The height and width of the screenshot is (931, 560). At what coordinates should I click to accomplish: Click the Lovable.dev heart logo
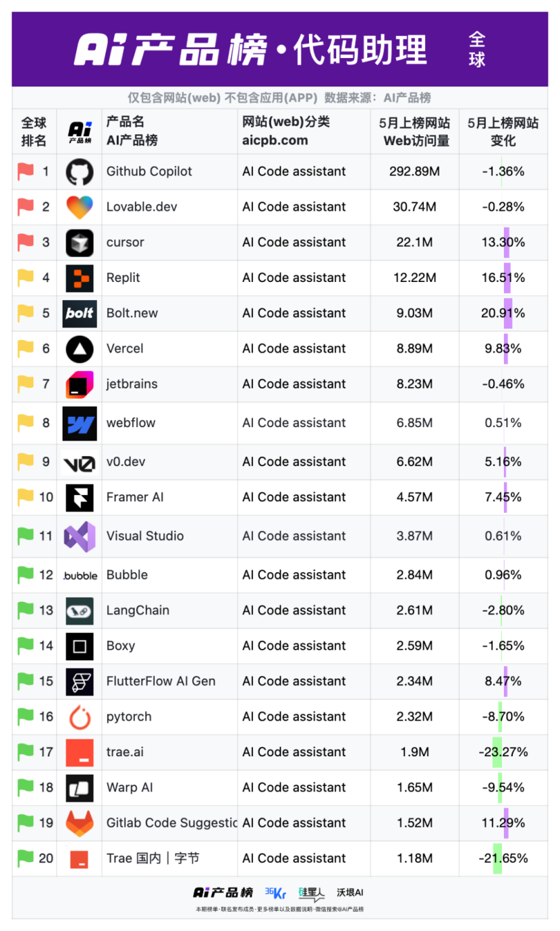tap(80, 207)
